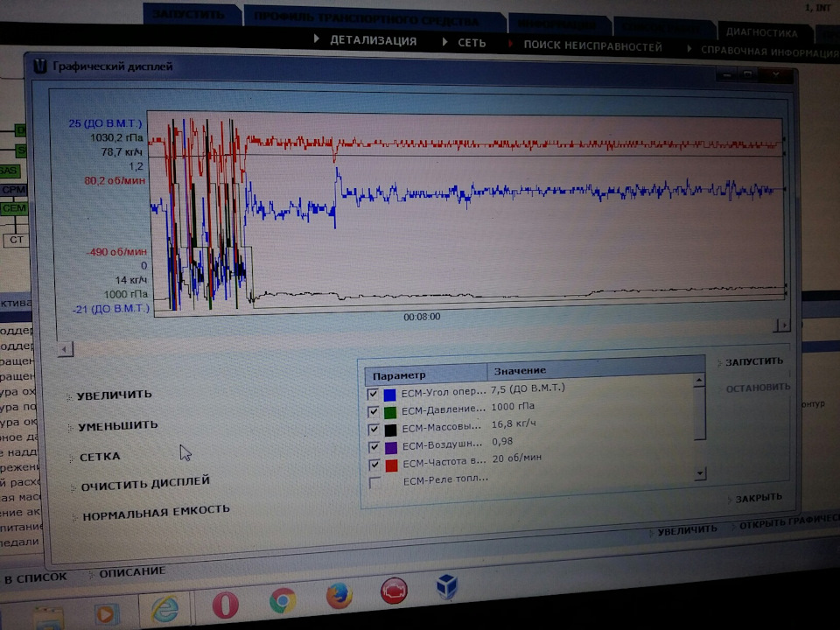
Task: Click ОТКРЫТЬ ГРАФИЧЕСКИЙ in background window
Action: point(789,523)
